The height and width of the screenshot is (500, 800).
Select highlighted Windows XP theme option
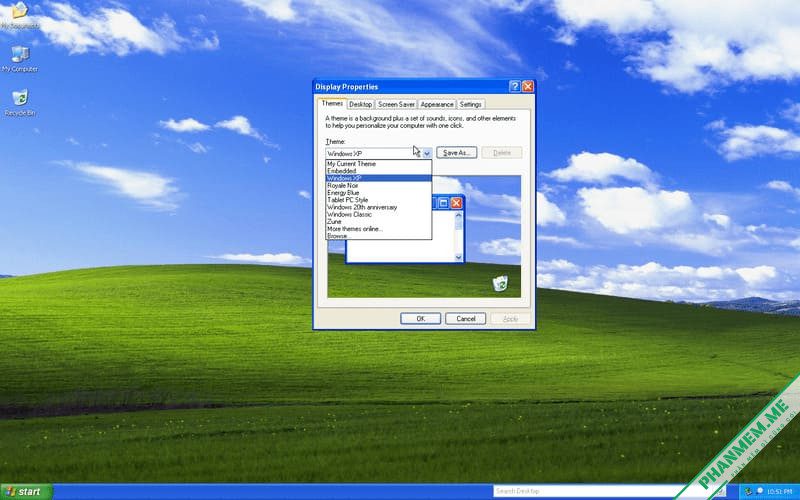point(379,178)
